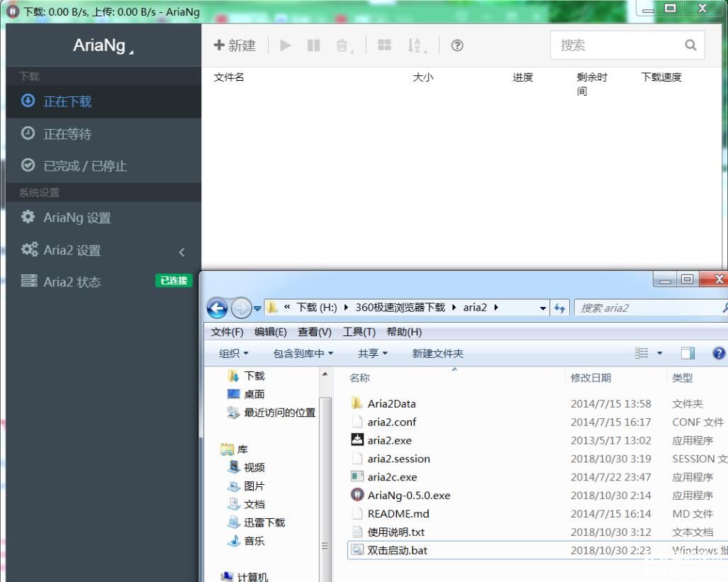
Task: Select 文档 library
Action: (246, 504)
